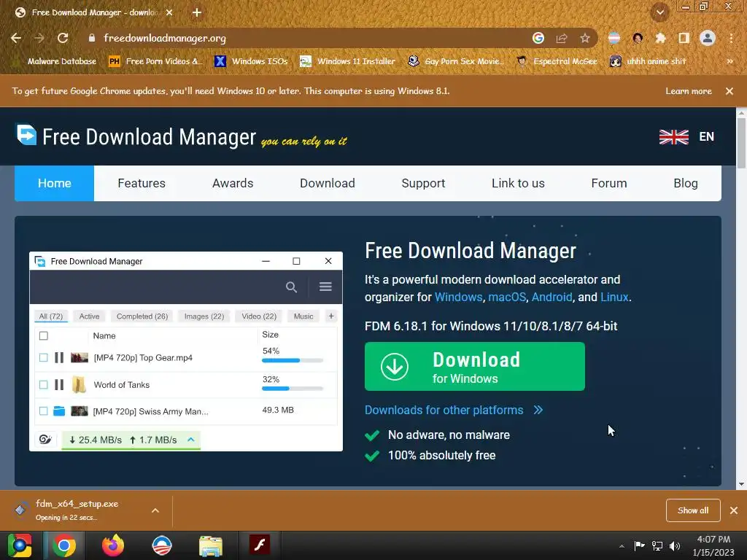Tick the select-all checkbox beside Name
The height and width of the screenshot is (560, 747).
pos(43,335)
